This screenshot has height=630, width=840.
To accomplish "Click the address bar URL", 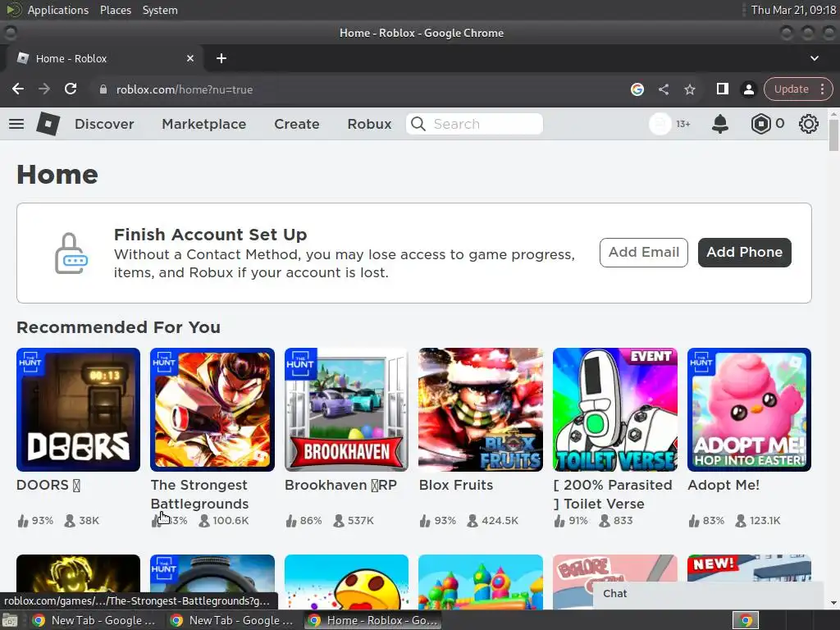I will [x=185, y=89].
